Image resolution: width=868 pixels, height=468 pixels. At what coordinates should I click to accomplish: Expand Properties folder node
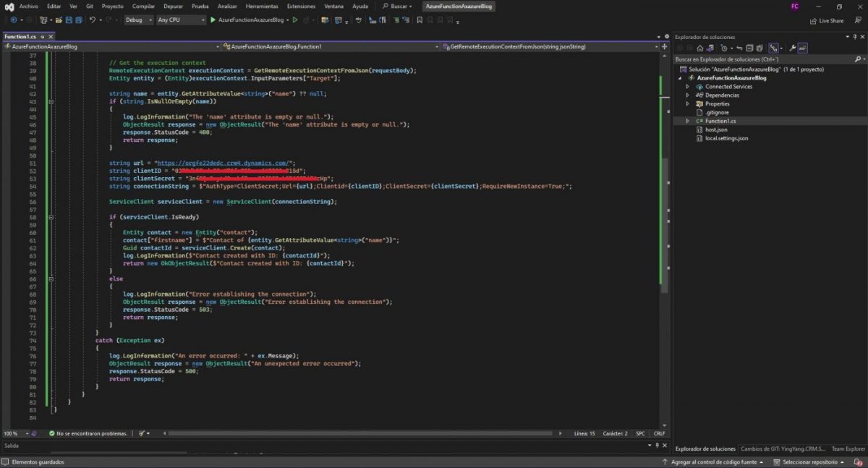[689, 104]
